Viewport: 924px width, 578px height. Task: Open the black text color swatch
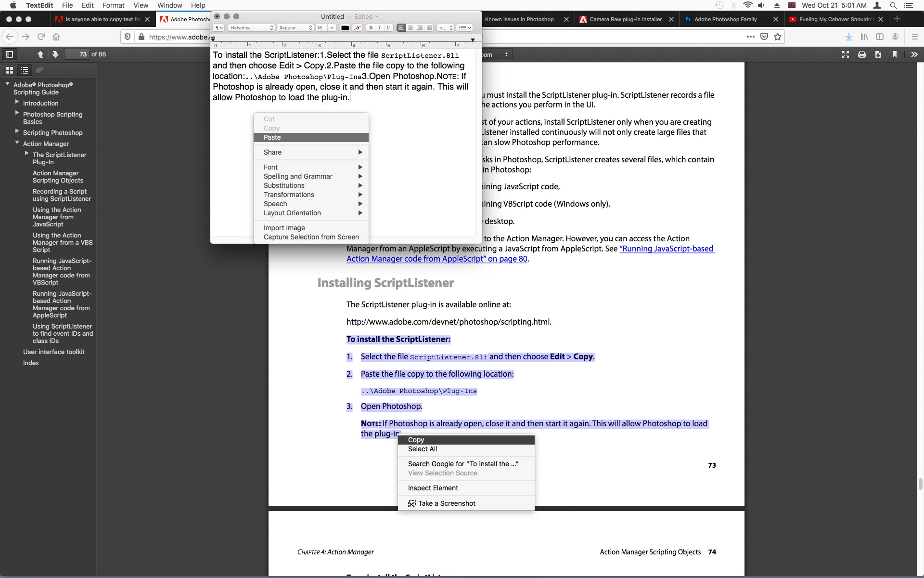point(345,28)
